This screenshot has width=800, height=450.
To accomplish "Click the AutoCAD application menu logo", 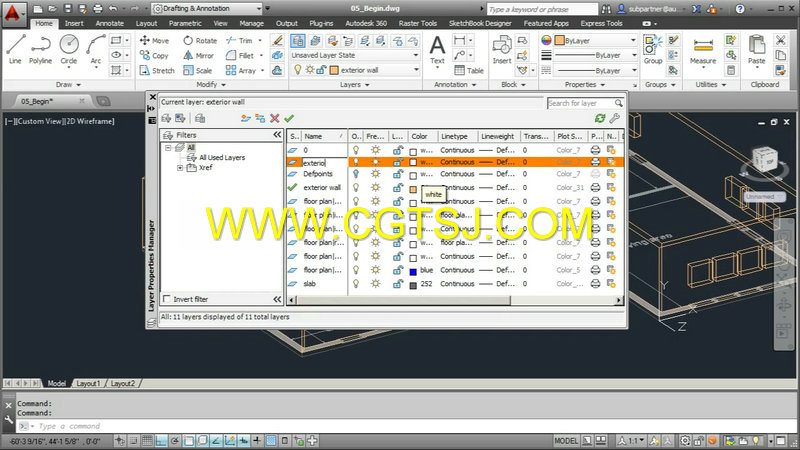I will [13, 12].
